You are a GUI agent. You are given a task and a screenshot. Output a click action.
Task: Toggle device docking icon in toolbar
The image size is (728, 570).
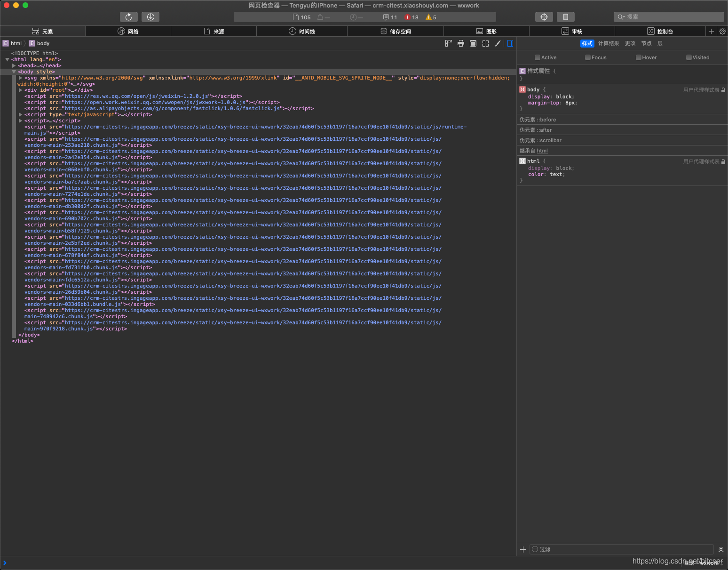(x=566, y=17)
